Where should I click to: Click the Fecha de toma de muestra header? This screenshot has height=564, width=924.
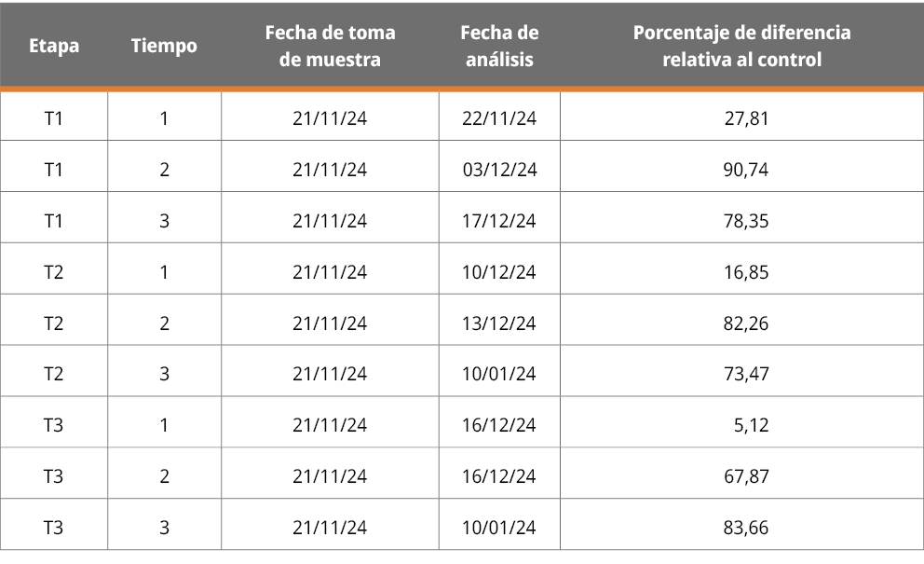[x=330, y=46]
